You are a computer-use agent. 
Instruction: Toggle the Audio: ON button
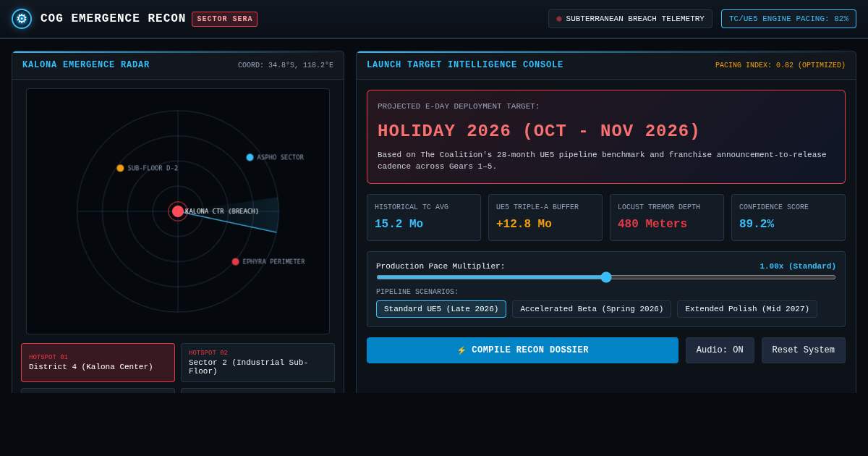coord(720,350)
